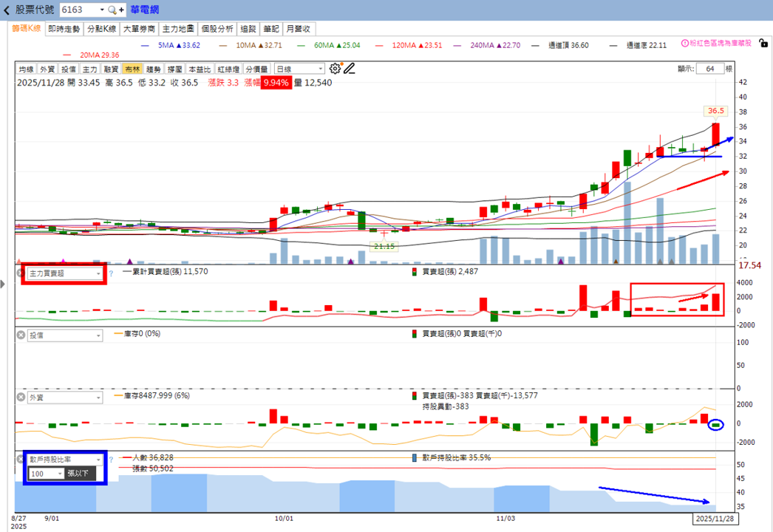Toggle the 撐壓 support-resistance button
Viewport: 773px width, 532px height.
pos(175,69)
